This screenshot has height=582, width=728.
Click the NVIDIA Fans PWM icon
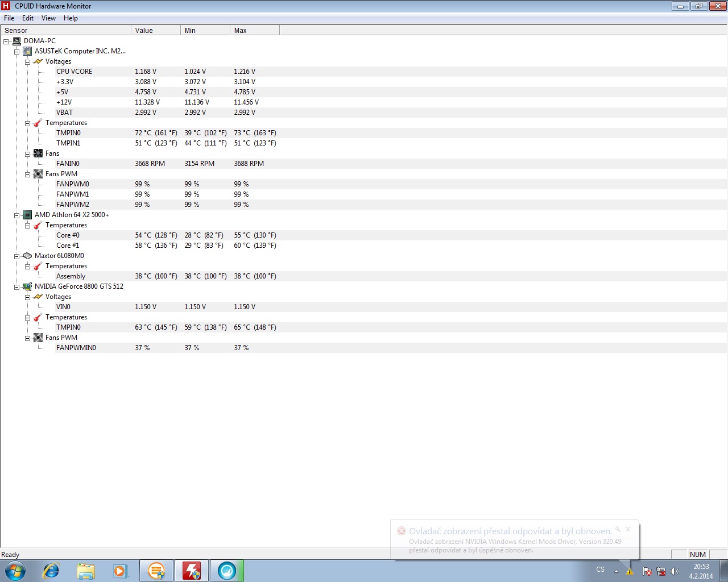38,338
